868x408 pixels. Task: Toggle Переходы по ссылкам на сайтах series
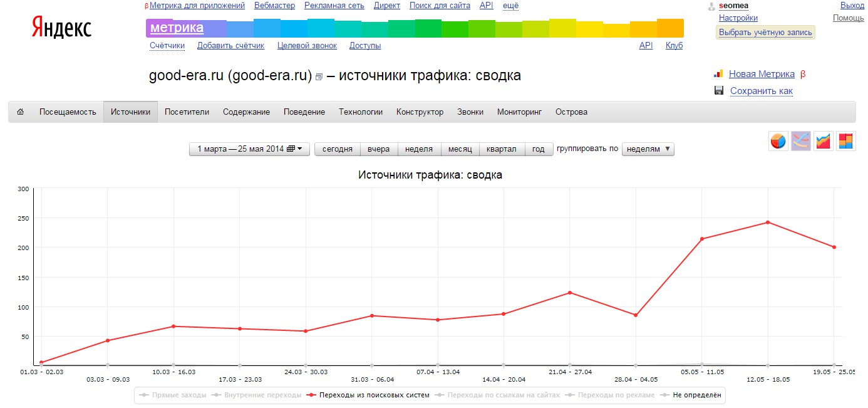click(x=498, y=395)
